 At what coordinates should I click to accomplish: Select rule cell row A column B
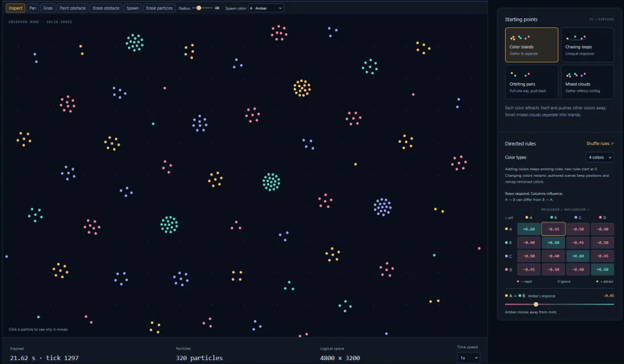553,229
